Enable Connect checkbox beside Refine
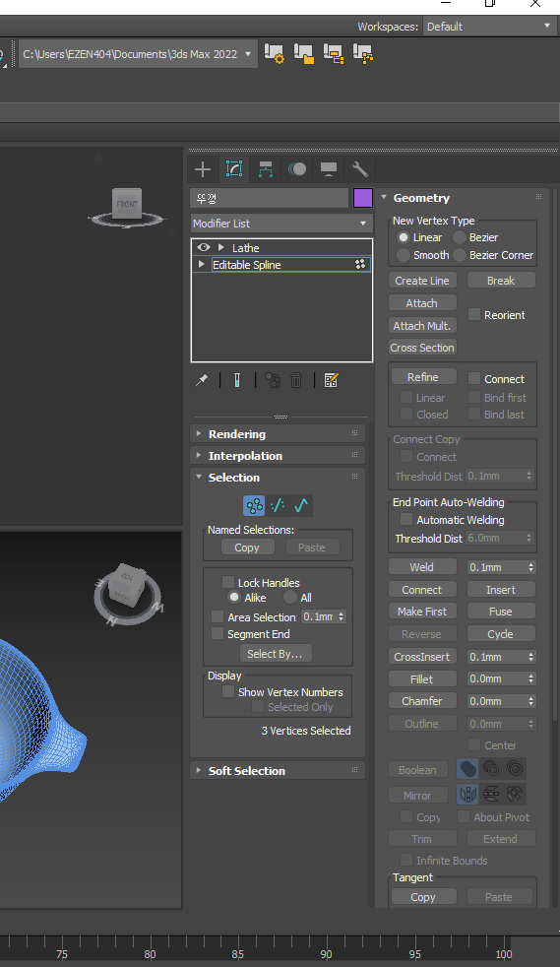The width and height of the screenshot is (560, 967). pos(473,379)
